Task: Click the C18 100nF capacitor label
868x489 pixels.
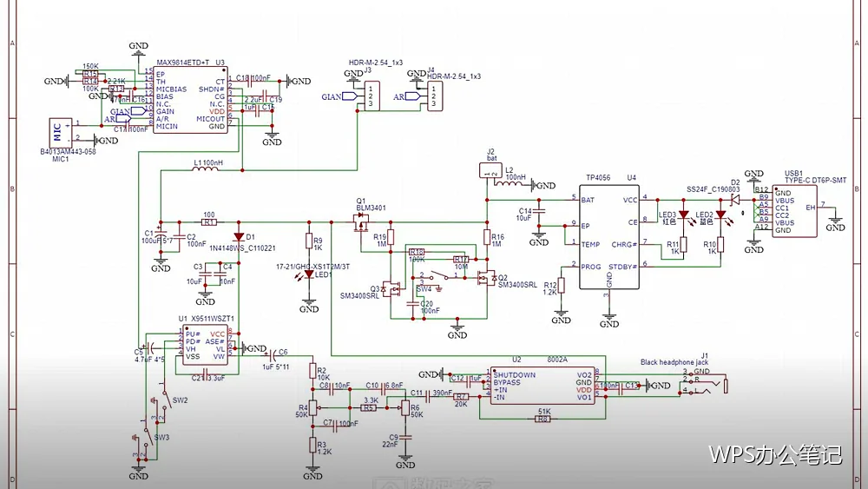Action: point(253,78)
